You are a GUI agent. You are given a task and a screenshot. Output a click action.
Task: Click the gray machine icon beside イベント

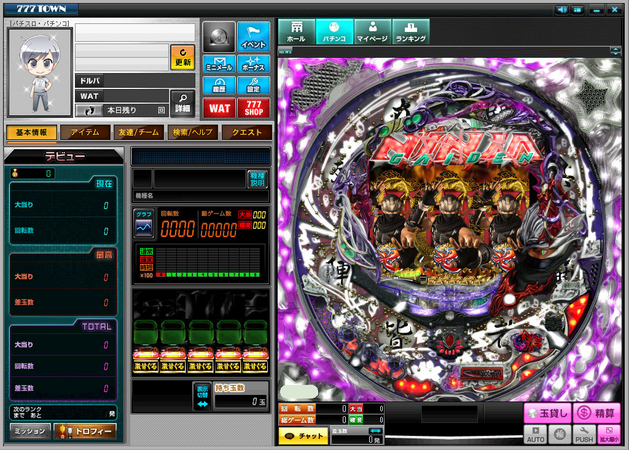click(219, 37)
